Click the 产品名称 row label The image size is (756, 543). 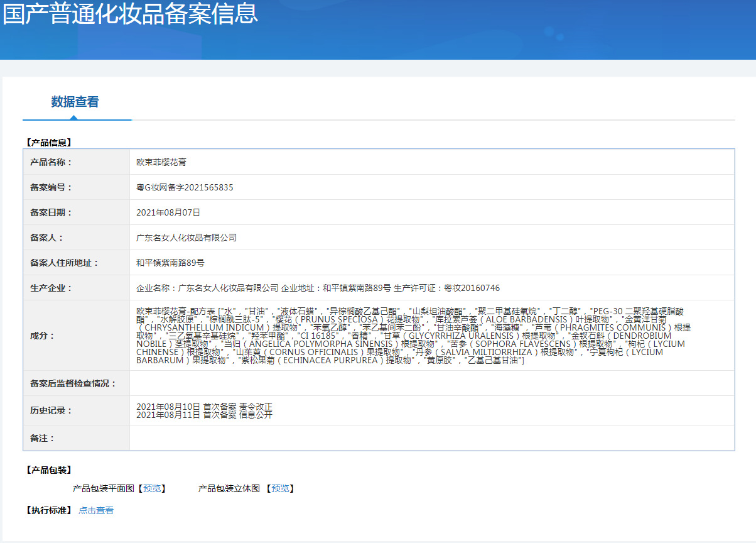[51, 162]
